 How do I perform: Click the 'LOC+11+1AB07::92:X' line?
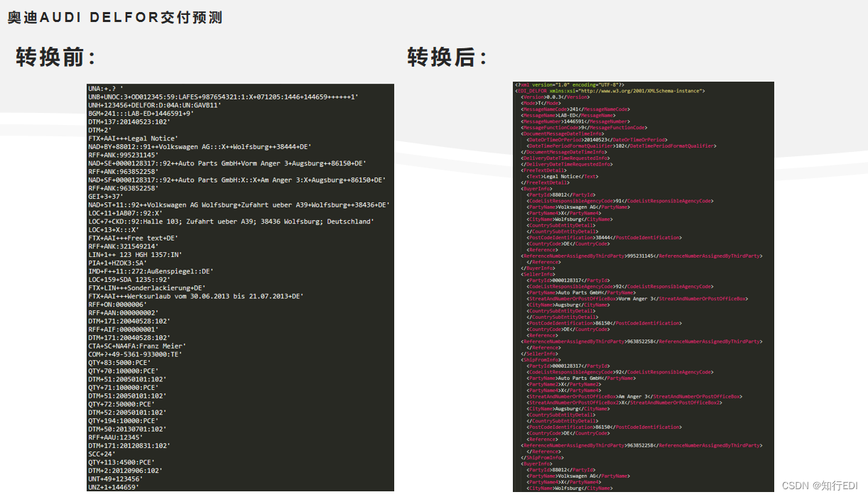tap(126, 213)
